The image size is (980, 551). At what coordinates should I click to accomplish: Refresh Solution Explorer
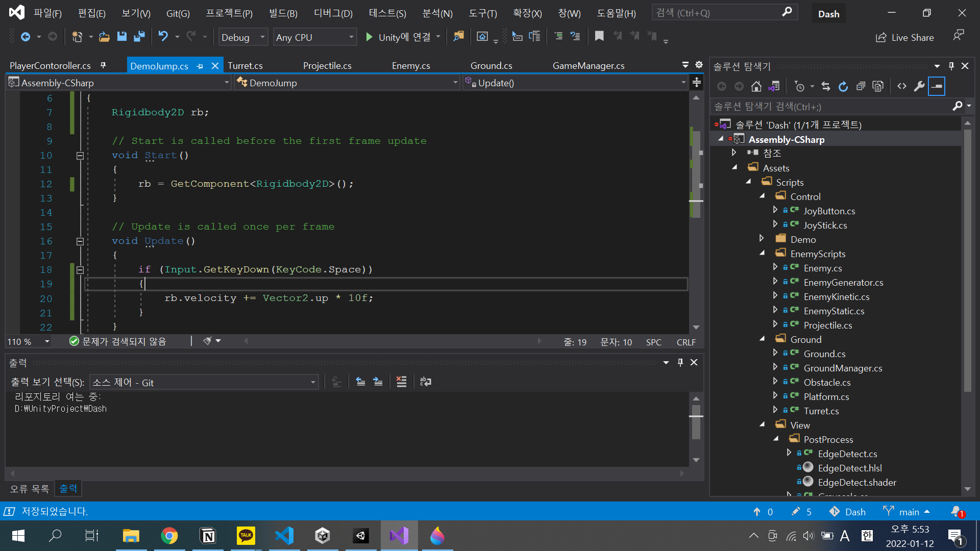(x=843, y=86)
